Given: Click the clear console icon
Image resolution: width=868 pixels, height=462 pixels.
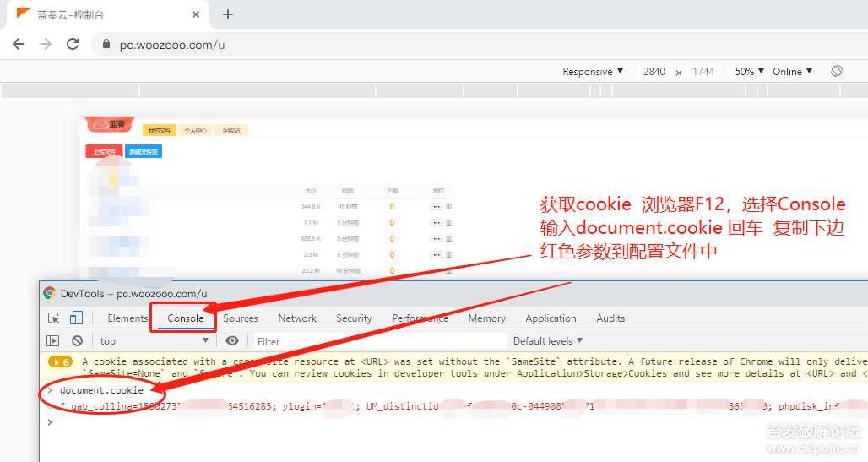Looking at the screenshot, I should coord(77,341).
